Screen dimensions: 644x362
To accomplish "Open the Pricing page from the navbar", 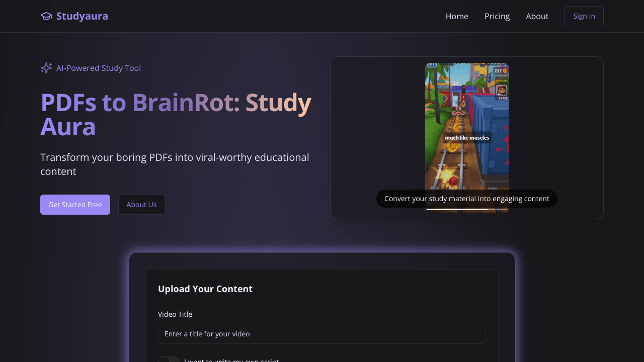I will click(x=497, y=16).
